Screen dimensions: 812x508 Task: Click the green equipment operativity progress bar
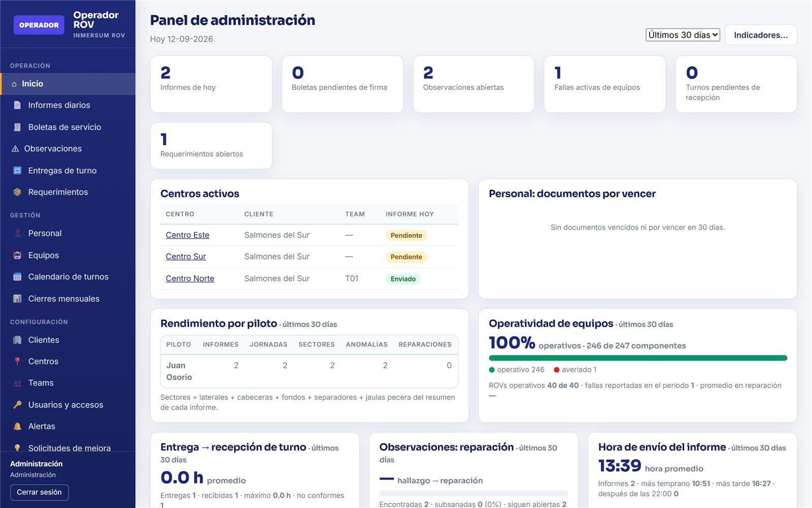pyautogui.click(x=637, y=358)
